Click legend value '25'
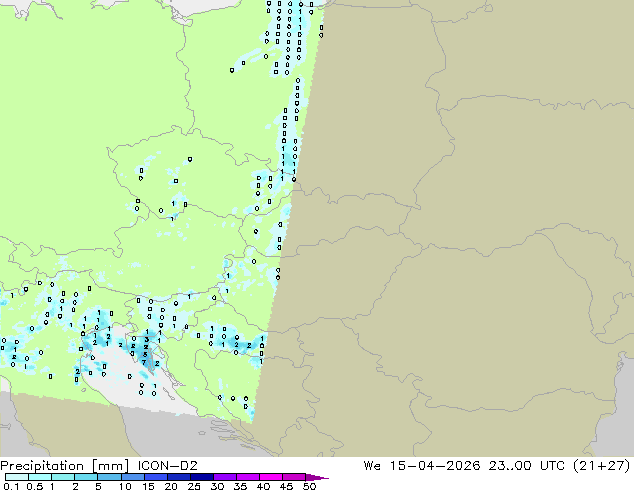Image resolution: width=634 pixels, height=490 pixels. pyautogui.click(x=194, y=486)
